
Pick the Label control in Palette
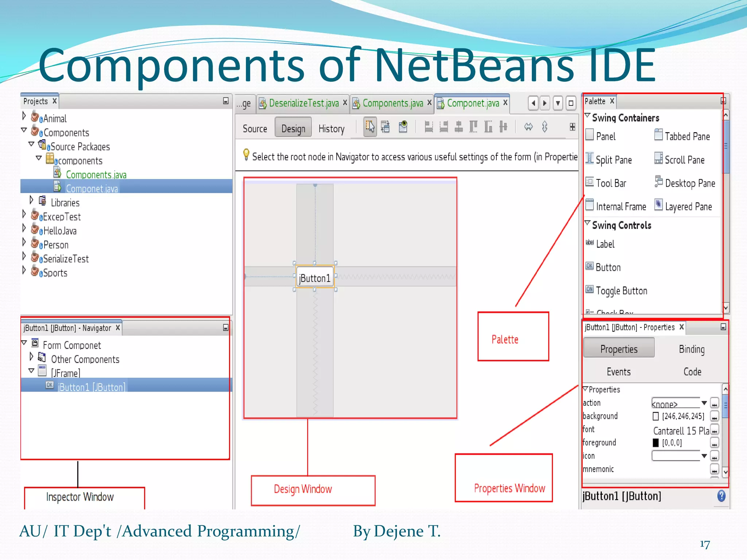600,244
